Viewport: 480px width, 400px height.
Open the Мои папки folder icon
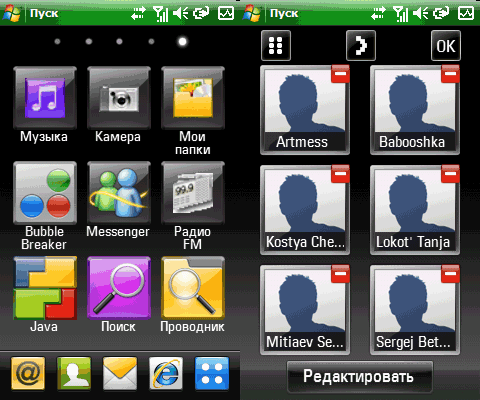(193, 98)
